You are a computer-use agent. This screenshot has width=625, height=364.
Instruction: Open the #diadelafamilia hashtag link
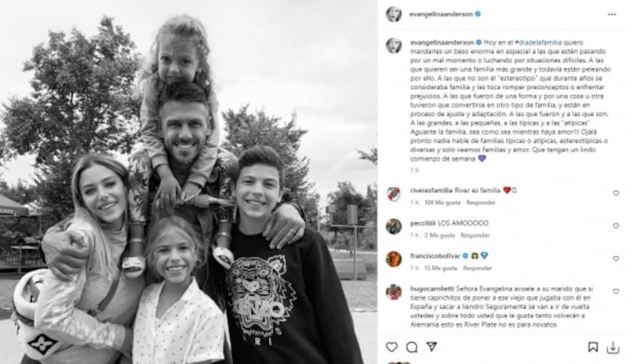pyautogui.click(x=538, y=42)
